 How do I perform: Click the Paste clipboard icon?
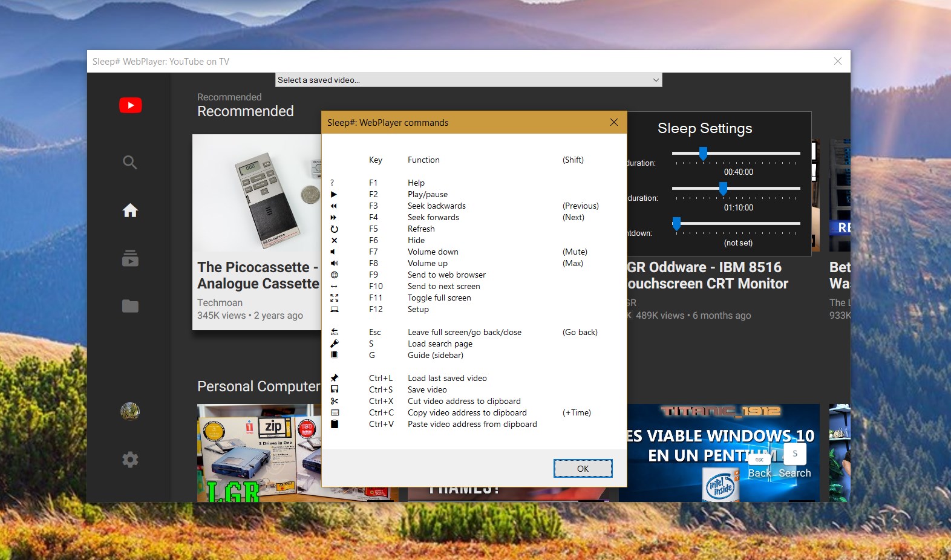click(334, 424)
